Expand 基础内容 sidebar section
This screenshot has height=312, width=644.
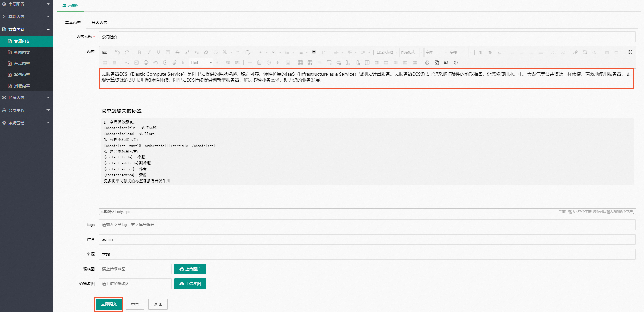27,17
